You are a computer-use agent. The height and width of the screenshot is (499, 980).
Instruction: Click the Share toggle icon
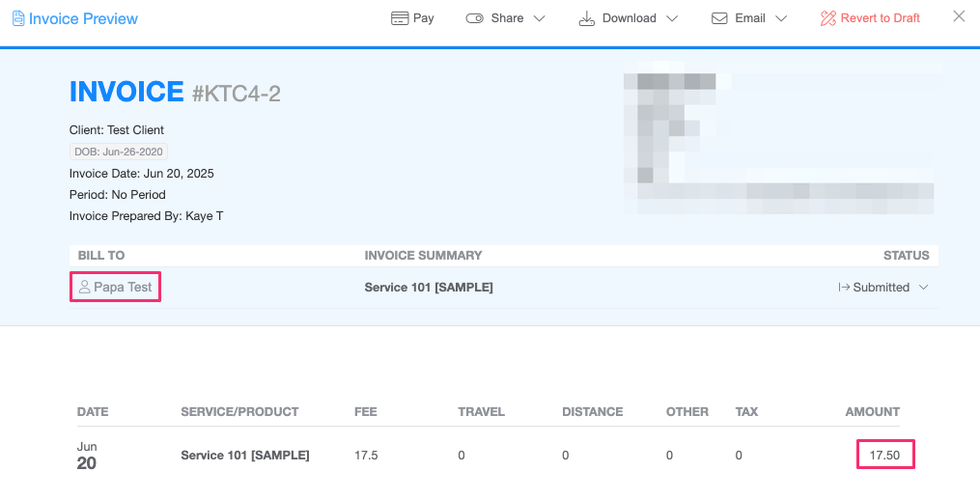474,18
